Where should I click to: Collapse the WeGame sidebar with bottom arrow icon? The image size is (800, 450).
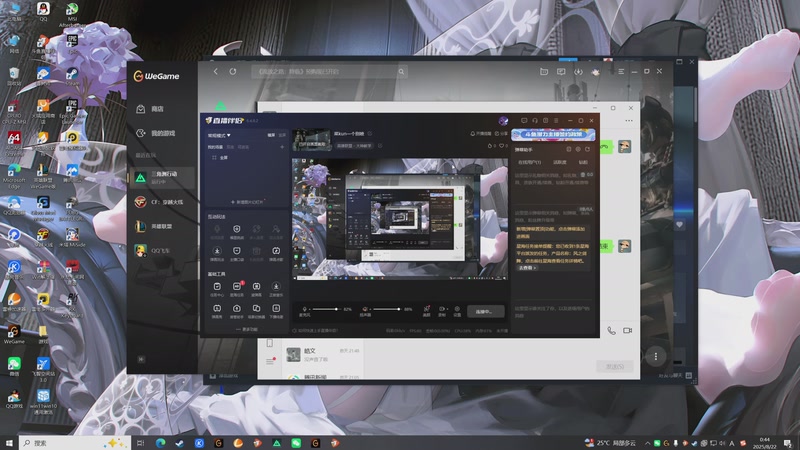[141, 359]
